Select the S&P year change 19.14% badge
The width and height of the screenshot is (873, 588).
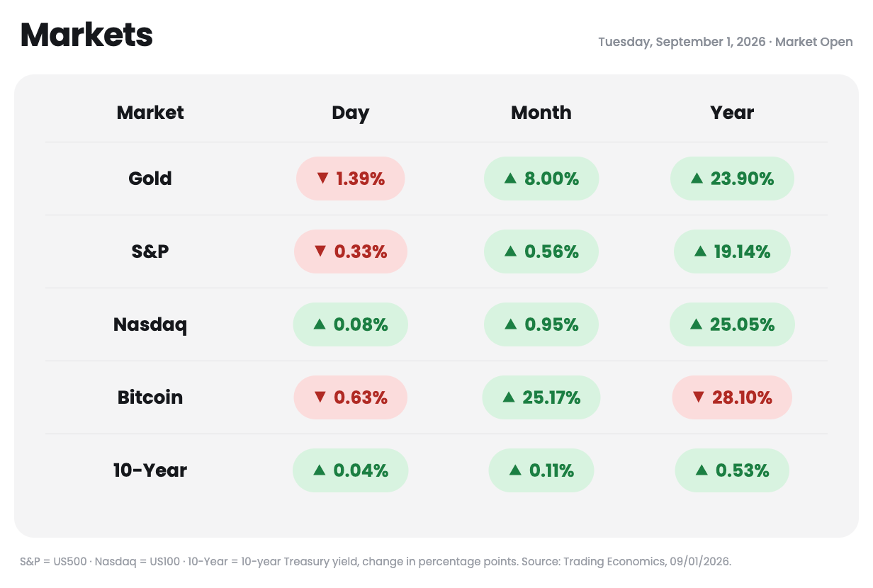pos(732,251)
